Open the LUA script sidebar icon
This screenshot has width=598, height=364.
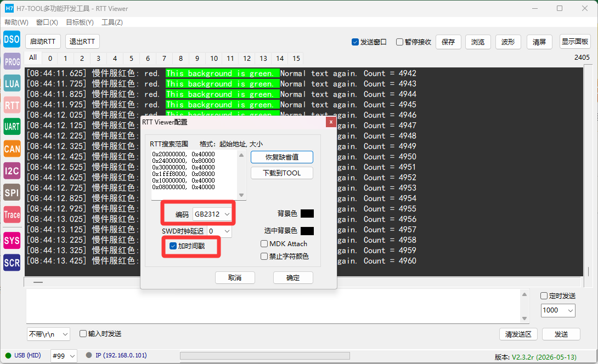point(12,83)
